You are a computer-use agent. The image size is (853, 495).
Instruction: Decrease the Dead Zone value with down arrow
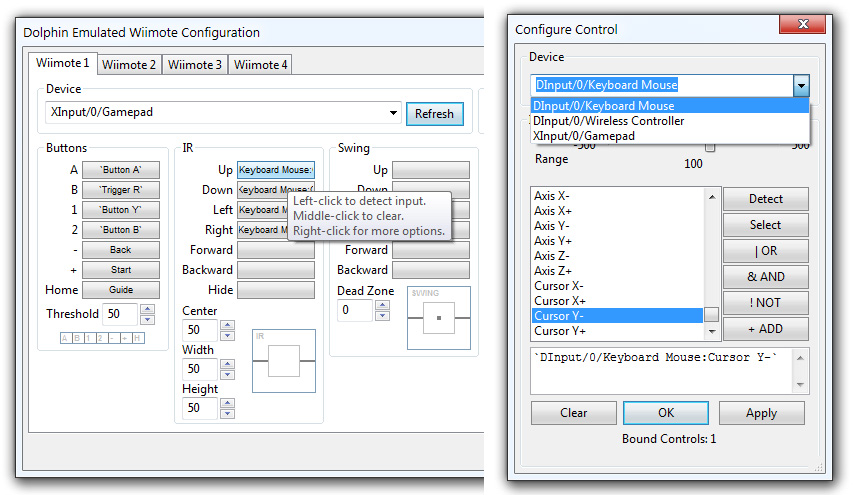coord(381,316)
